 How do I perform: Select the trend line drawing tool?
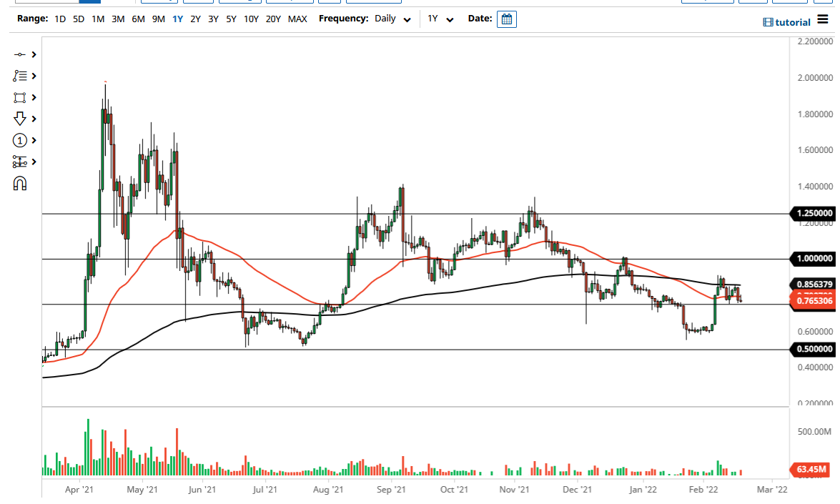(19, 54)
